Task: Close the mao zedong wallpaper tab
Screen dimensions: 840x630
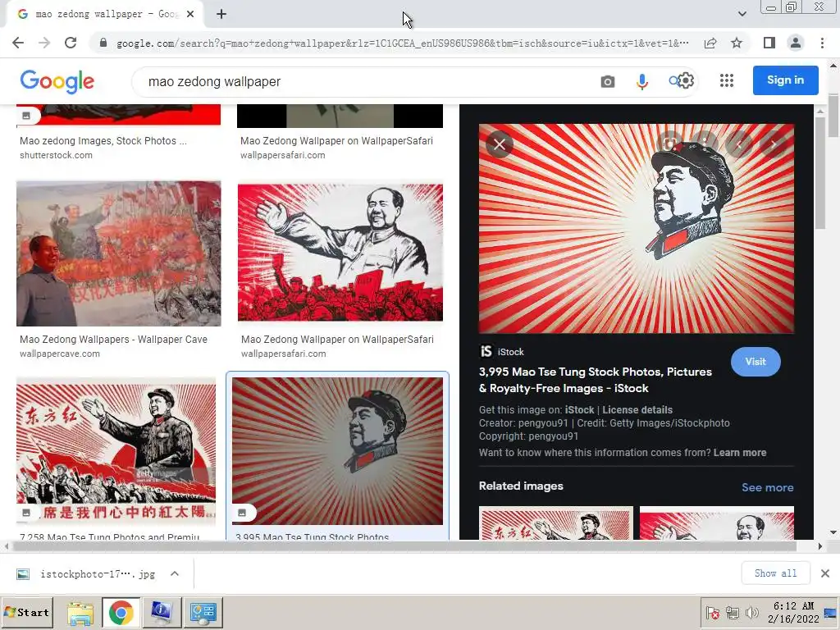Action: [190, 15]
